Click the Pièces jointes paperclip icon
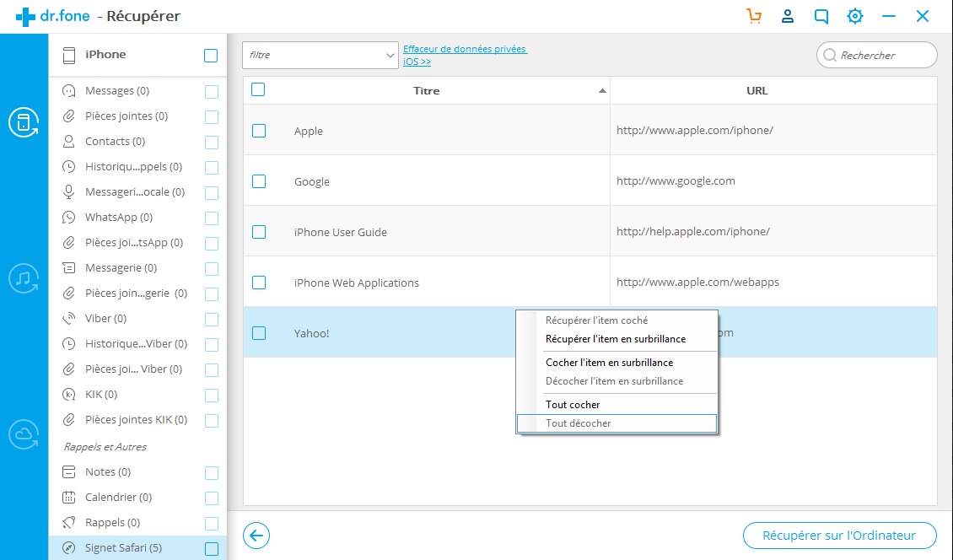This screenshot has width=953, height=560. (x=68, y=116)
